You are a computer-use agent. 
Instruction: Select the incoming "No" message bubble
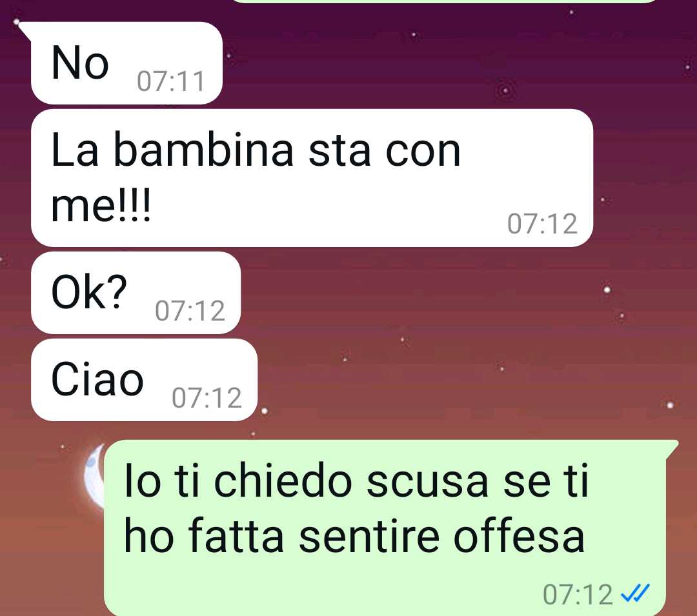[126, 63]
